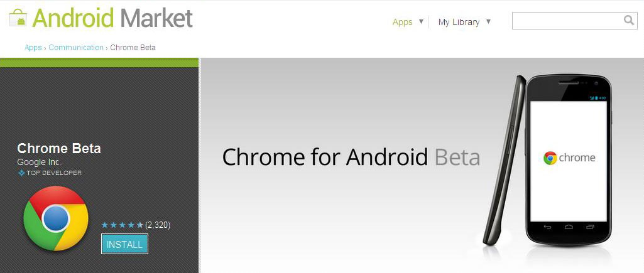Click the Android Market title logo text
Screen dimensions: 644x273
112,18
